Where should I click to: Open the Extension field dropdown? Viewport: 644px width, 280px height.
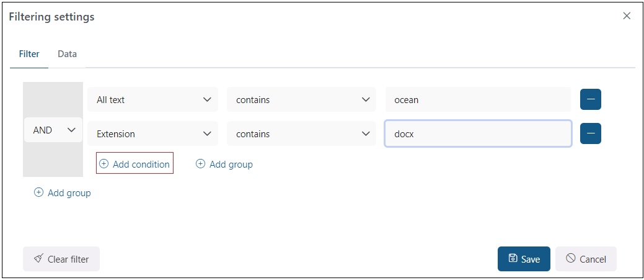click(x=153, y=133)
